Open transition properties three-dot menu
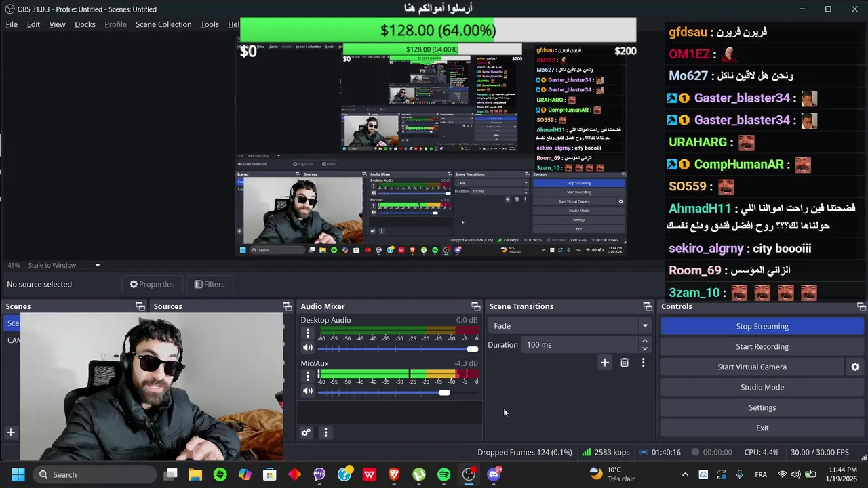 click(x=643, y=363)
